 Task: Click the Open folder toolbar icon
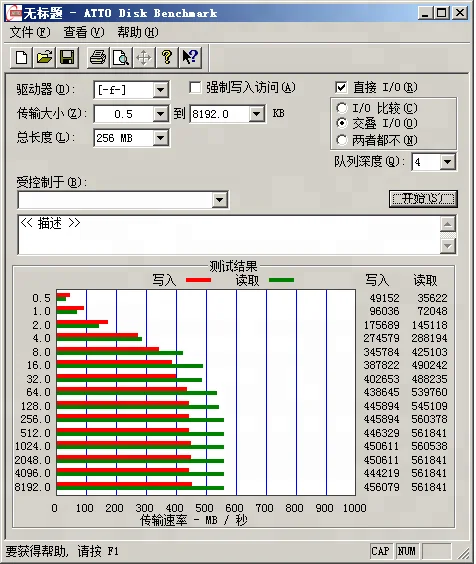44,57
